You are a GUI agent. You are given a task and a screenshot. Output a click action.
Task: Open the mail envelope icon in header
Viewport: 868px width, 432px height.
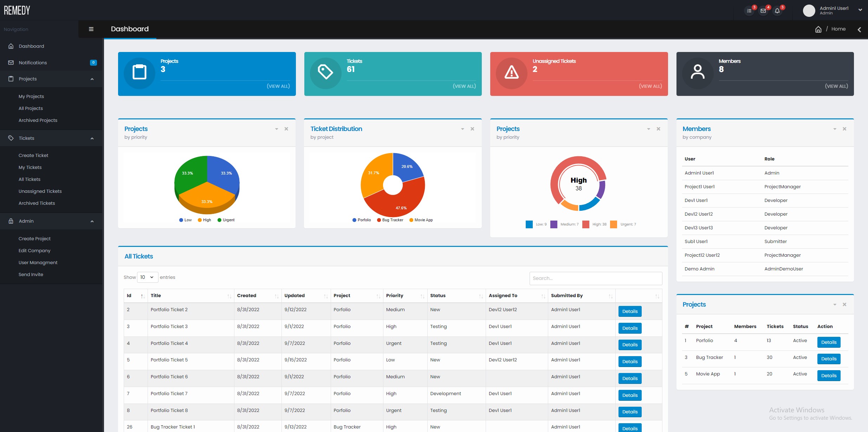[x=763, y=11]
